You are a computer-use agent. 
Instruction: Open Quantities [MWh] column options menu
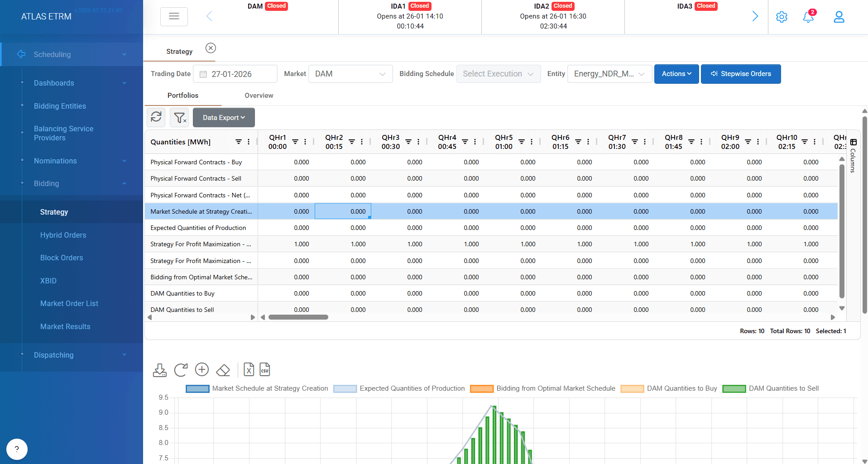[x=249, y=142]
